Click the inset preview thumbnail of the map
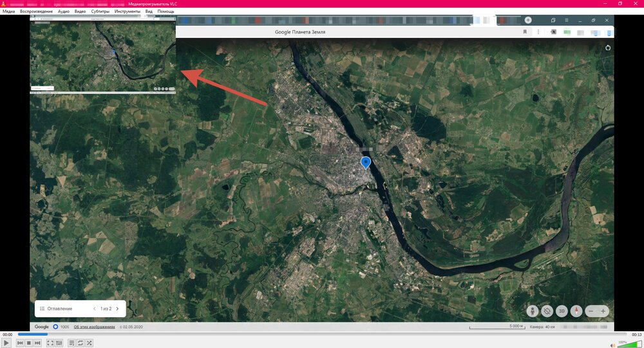 point(103,54)
